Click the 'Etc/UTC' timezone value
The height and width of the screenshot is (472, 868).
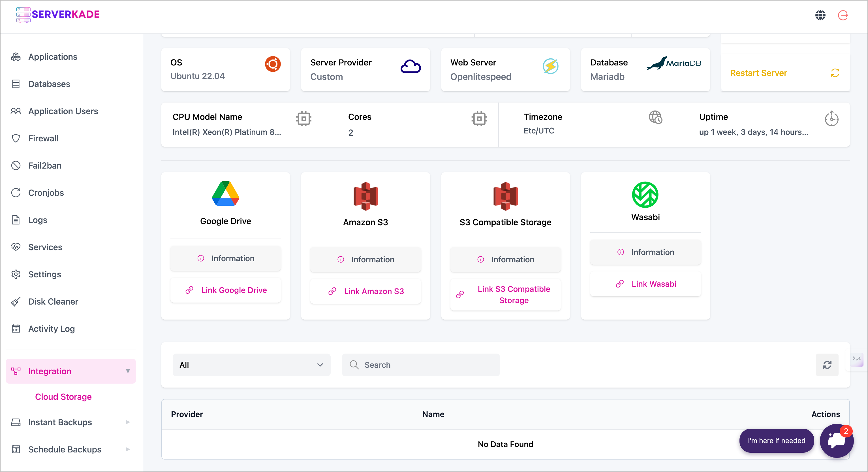(539, 131)
